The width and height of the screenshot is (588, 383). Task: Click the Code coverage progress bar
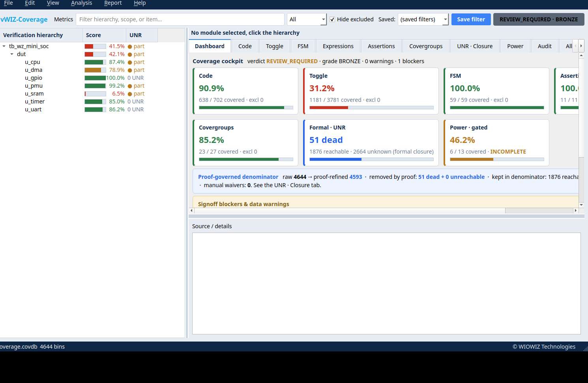pyautogui.click(x=246, y=107)
